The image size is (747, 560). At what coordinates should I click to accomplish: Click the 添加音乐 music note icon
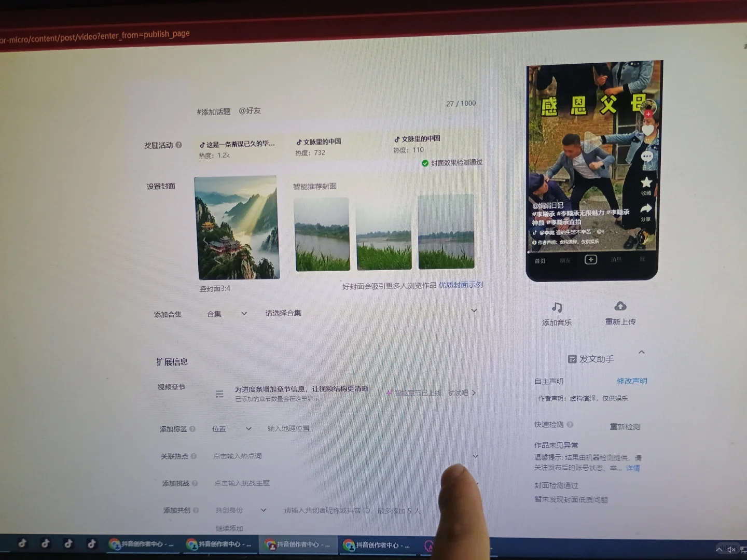click(x=557, y=307)
